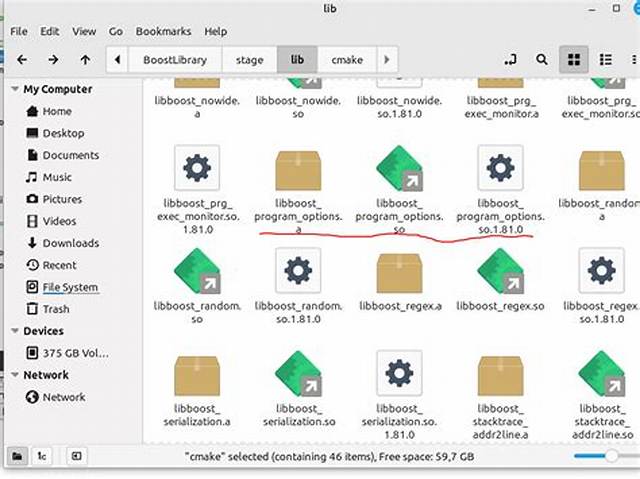Viewport: 640px width, 479px height.
Task: Select libboost_program_options.so link icon
Action: click(400, 168)
